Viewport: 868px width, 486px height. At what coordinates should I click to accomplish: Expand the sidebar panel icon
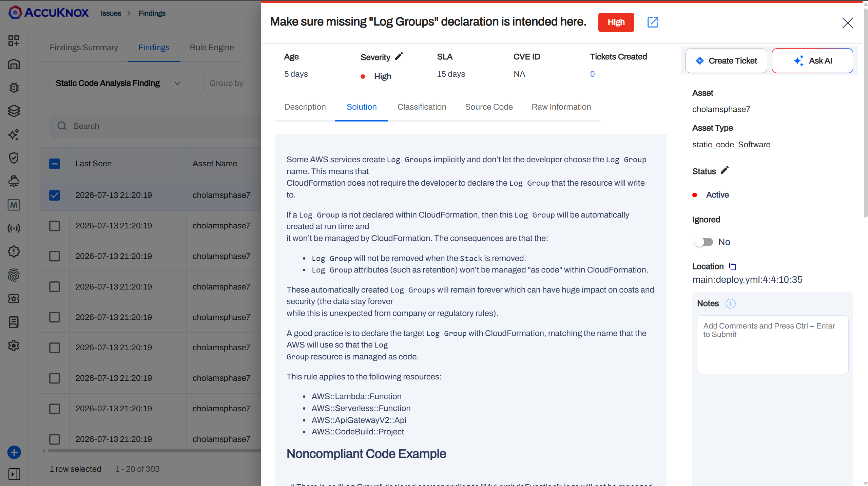click(14, 474)
